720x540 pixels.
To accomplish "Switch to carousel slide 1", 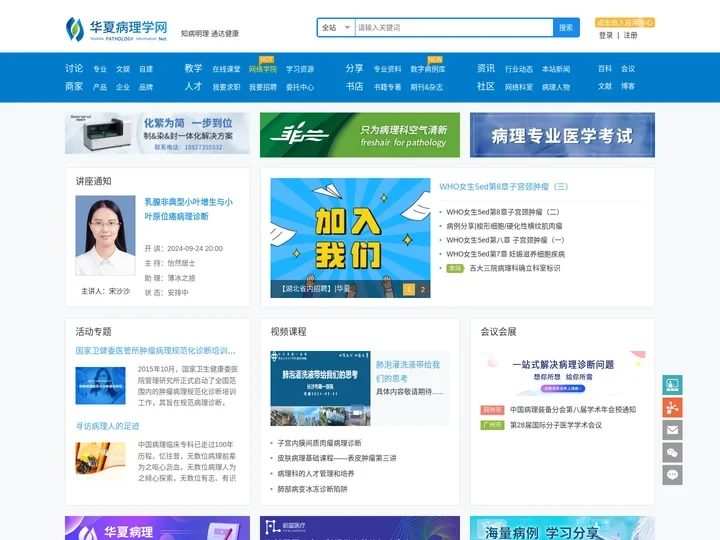I will coord(409,289).
